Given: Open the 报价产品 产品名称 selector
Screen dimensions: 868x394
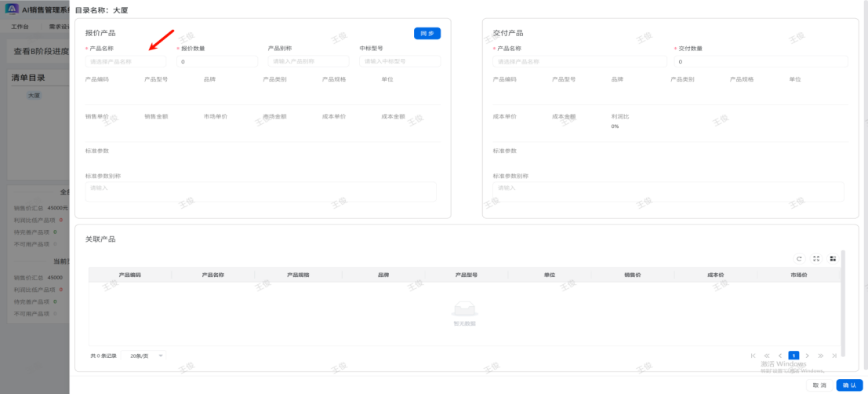Looking at the screenshot, I should [125, 61].
